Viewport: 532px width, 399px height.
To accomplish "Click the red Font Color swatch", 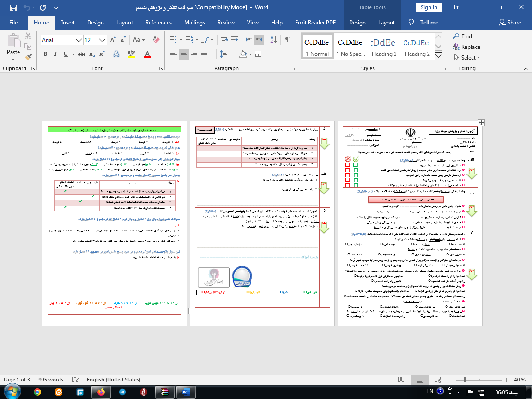I will (147, 54).
